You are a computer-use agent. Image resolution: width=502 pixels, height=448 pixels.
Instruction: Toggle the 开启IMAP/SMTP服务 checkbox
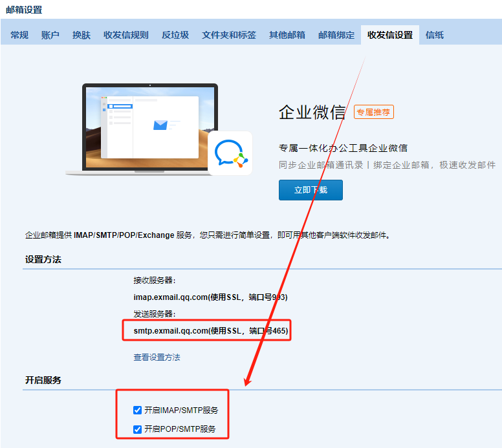point(137,410)
